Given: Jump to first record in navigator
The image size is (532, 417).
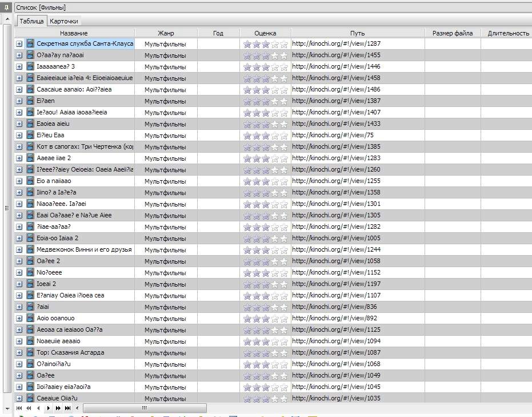Looking at the screenshot, I should (x=19, y=408).
